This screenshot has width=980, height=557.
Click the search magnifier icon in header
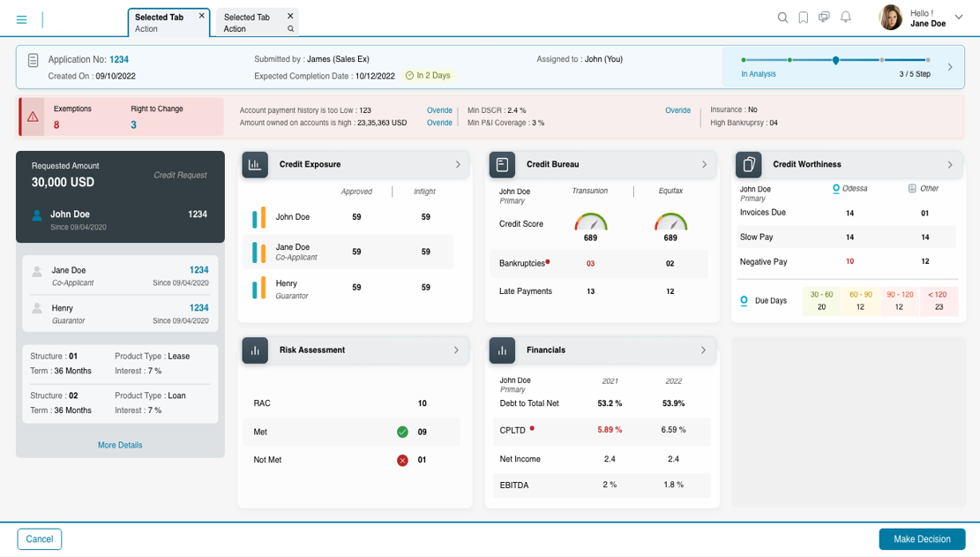click(x=782, y=18)
